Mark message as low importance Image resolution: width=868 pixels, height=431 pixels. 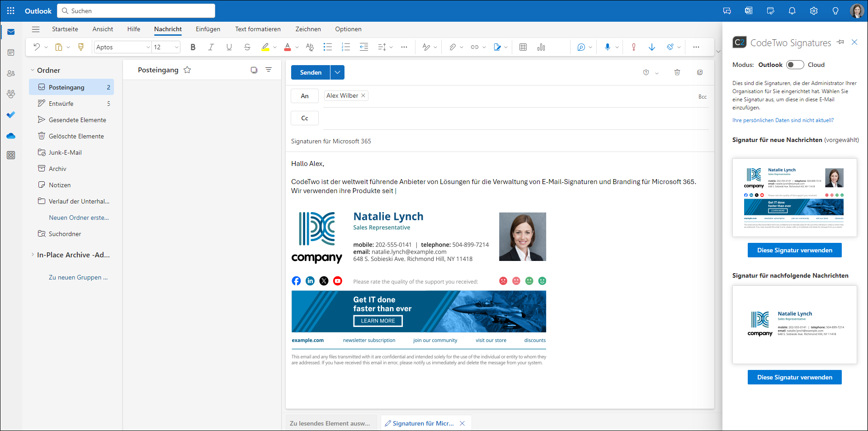click(x=652, y=47)
